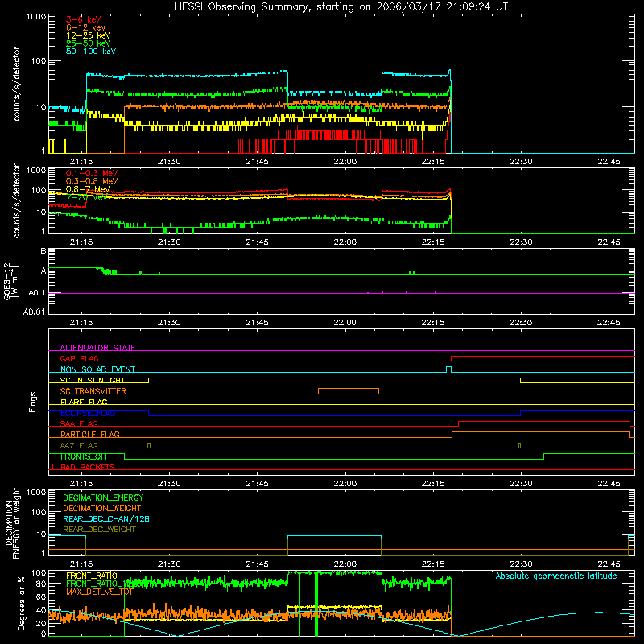Select the SC_TRANSMITTER flag label
Viewport: 644px width, 644px height.
[93, 391]
